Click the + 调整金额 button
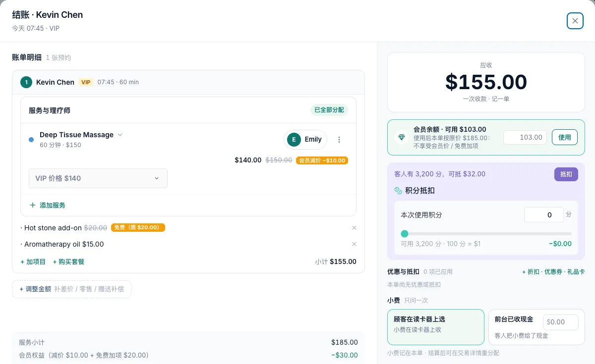595x364 pixels. pyautogui.click(x=71, y=289)
